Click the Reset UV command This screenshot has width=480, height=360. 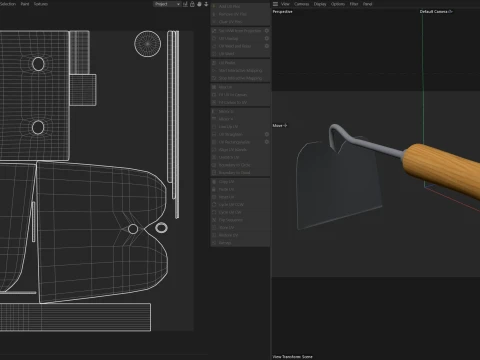tap(240, 197)
